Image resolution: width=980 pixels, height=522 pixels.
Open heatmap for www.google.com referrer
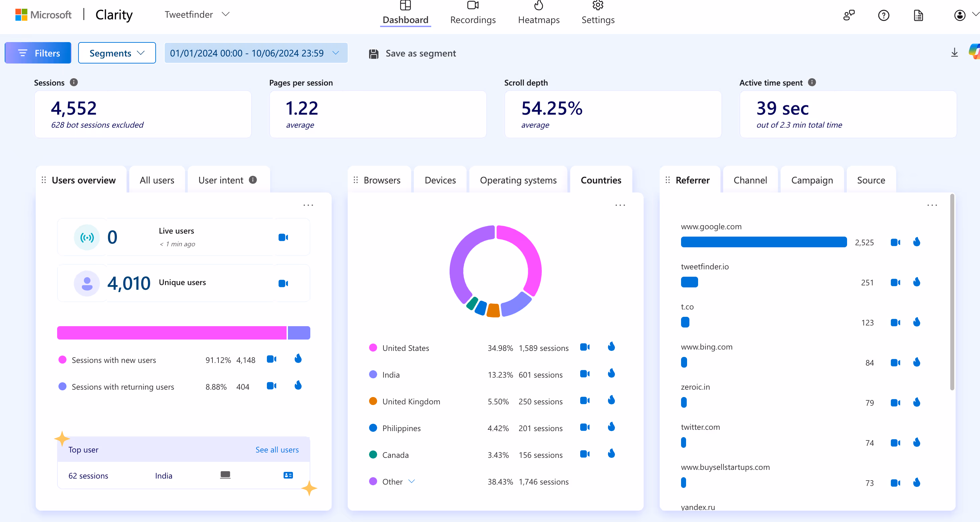tap(917, 242)
